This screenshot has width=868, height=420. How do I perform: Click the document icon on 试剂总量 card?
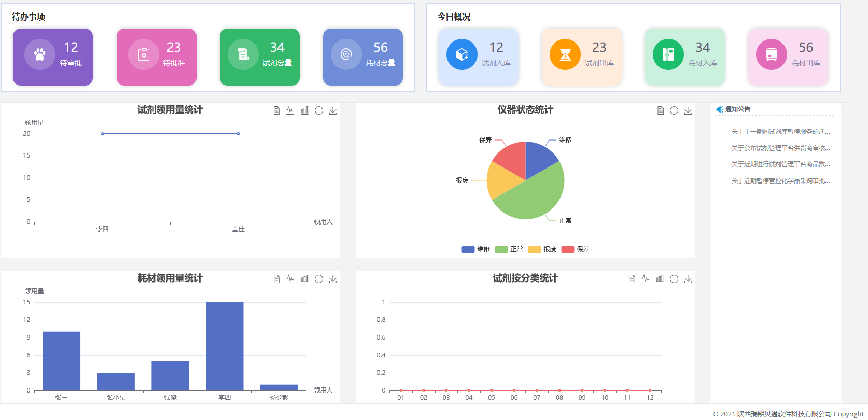243,54
